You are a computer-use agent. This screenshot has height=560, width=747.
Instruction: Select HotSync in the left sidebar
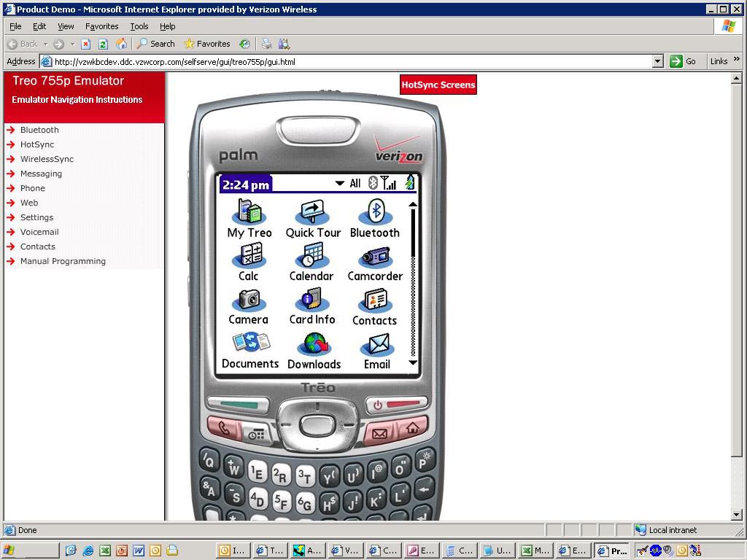tap(37, 144)
